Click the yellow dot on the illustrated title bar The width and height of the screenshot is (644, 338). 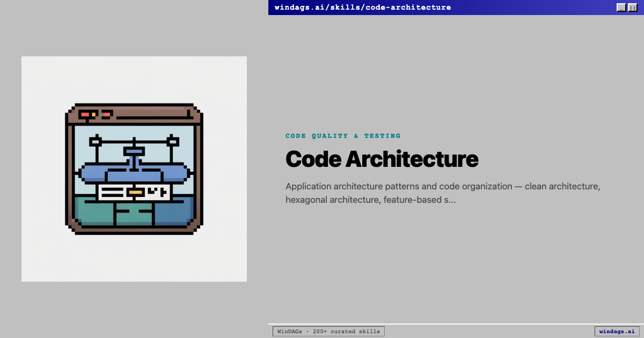coord(93,115)
